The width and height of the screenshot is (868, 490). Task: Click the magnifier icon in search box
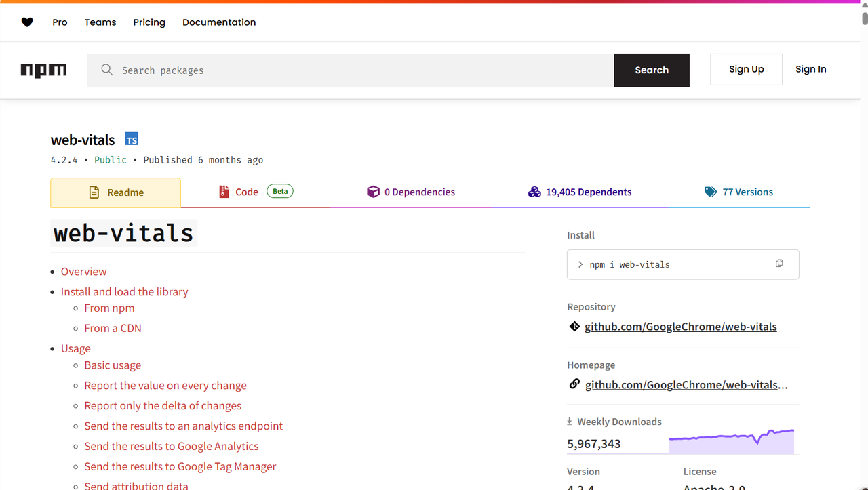[107, 70]
